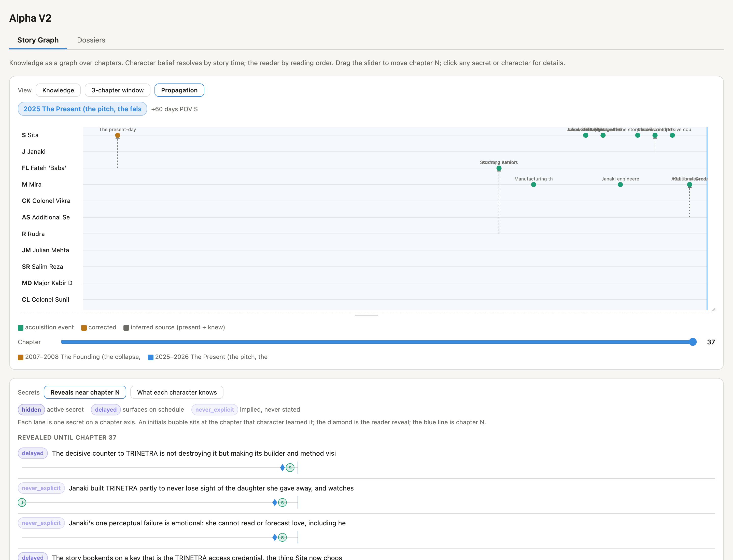Click S bubble on perceptual failure lane

coord(282,537)
